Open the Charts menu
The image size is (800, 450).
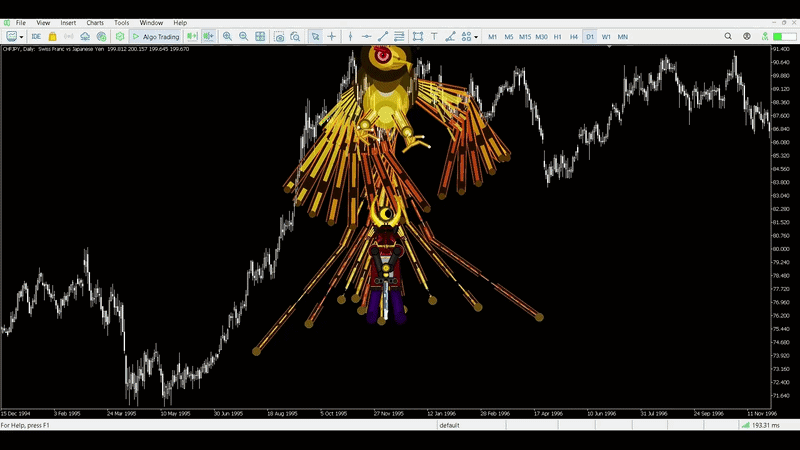coord(95,23)
